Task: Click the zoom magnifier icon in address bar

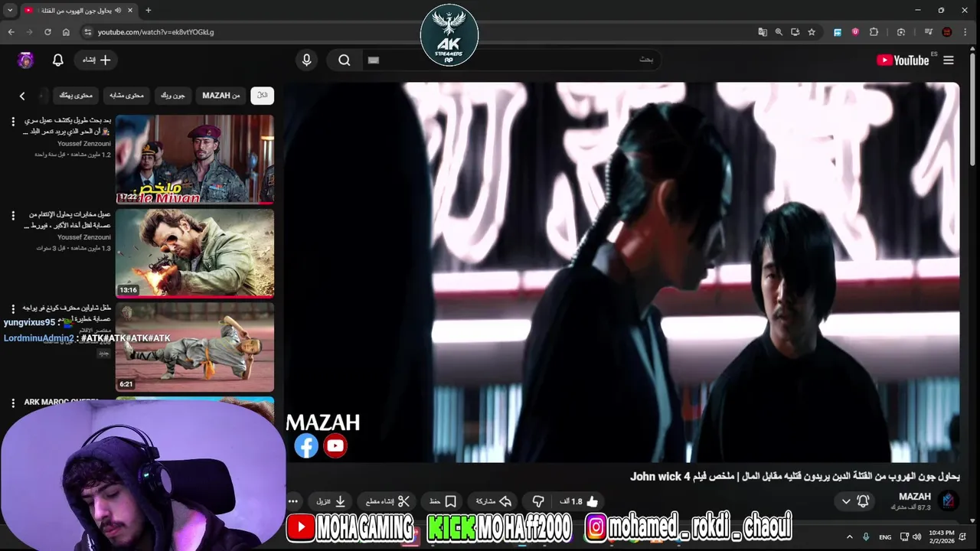Action: click(779, 32)
